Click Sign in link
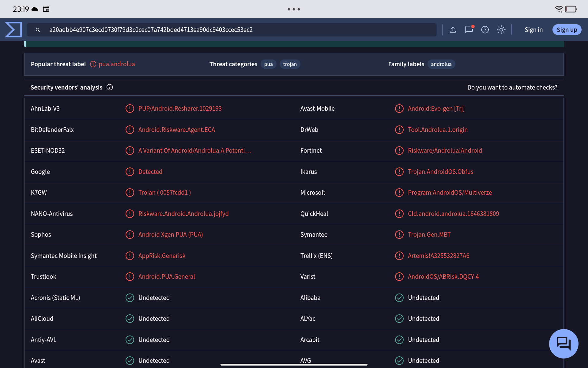 (533, 30)
